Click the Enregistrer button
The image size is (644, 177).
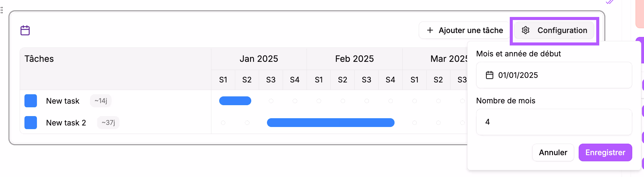click(x=605, y=152)
